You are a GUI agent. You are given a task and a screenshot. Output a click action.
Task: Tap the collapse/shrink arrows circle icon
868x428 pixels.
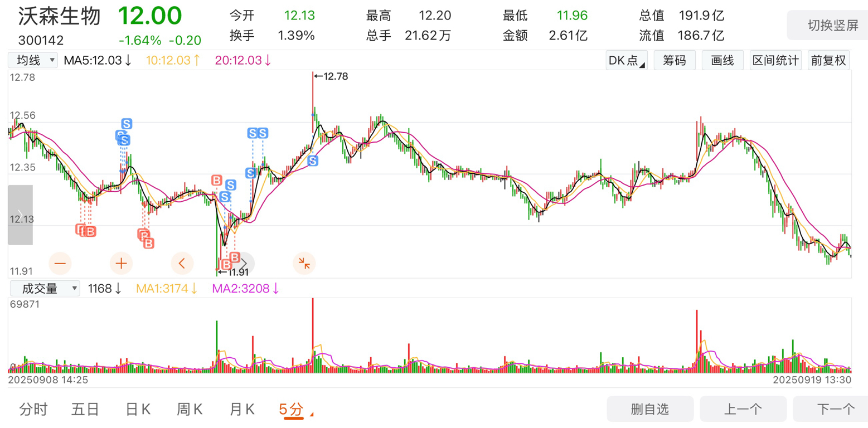tap(304, 263)
